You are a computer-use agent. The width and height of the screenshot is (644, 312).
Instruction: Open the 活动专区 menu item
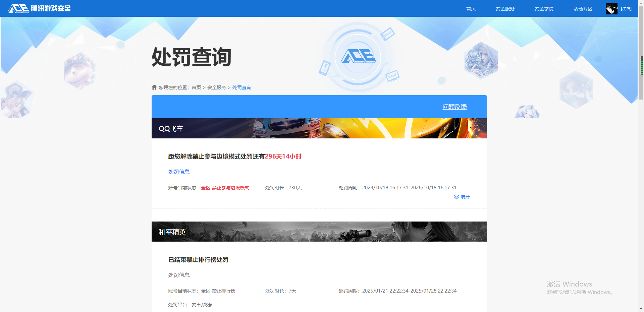pyautogui.click(x=582, y=8)
